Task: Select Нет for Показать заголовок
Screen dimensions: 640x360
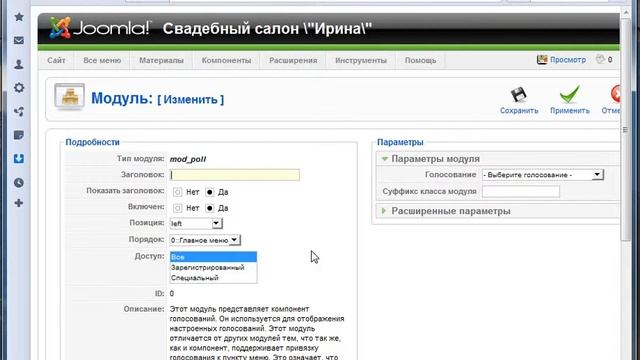Action: click(x=177, y=192)
